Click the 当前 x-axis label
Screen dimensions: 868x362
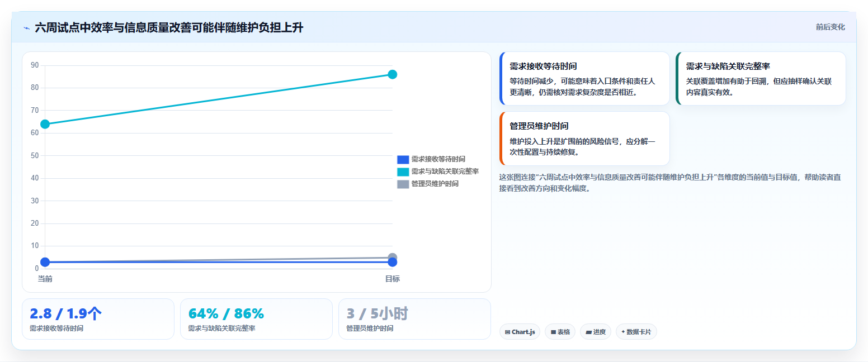45,279
